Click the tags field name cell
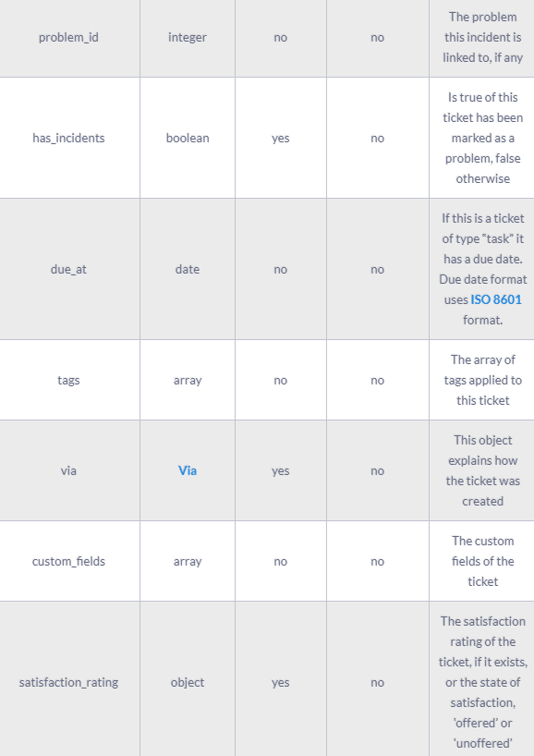The height and width of the screenshot is (756, 534). [68, 380]
